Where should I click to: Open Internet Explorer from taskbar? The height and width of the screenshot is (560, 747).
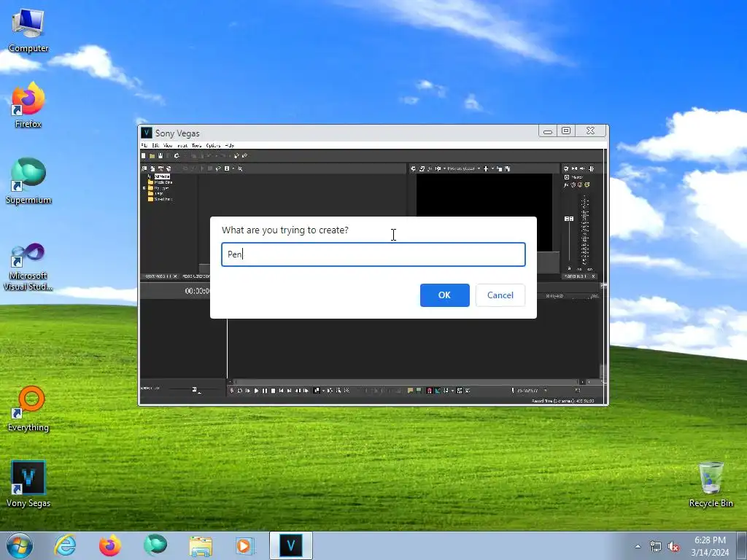(65, 545)
